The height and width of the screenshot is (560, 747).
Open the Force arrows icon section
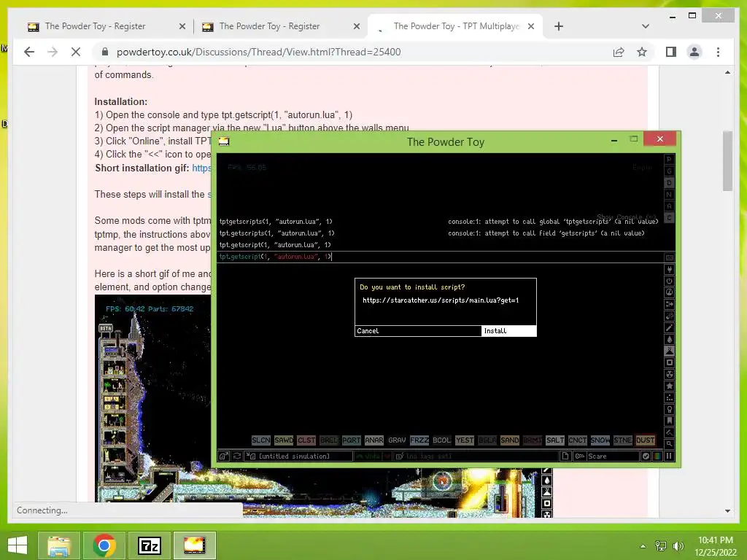tap(670, 304)
